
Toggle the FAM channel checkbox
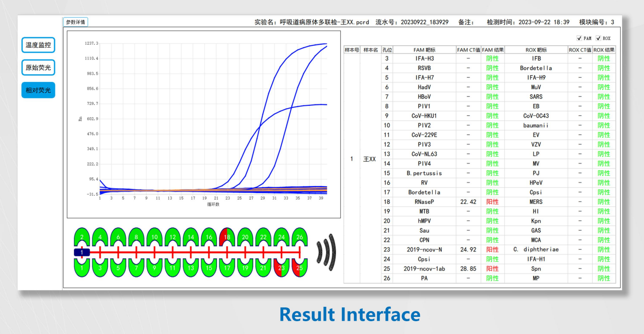[579, 38]
